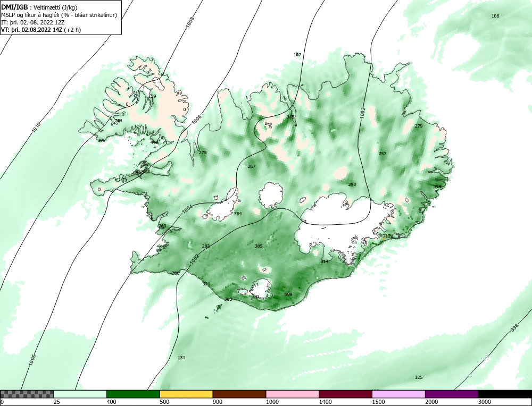Click the map value "251"
532x406 pixels.
click(119, 121)
